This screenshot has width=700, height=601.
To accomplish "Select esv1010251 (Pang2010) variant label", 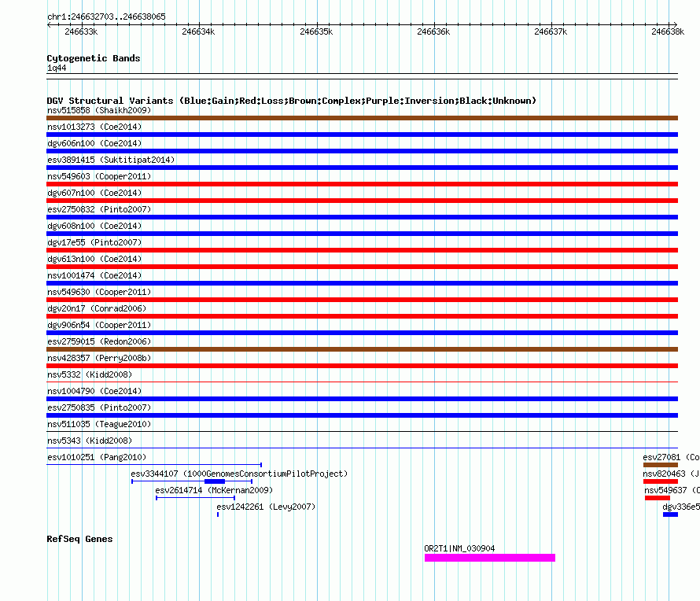I will point(97,457).
